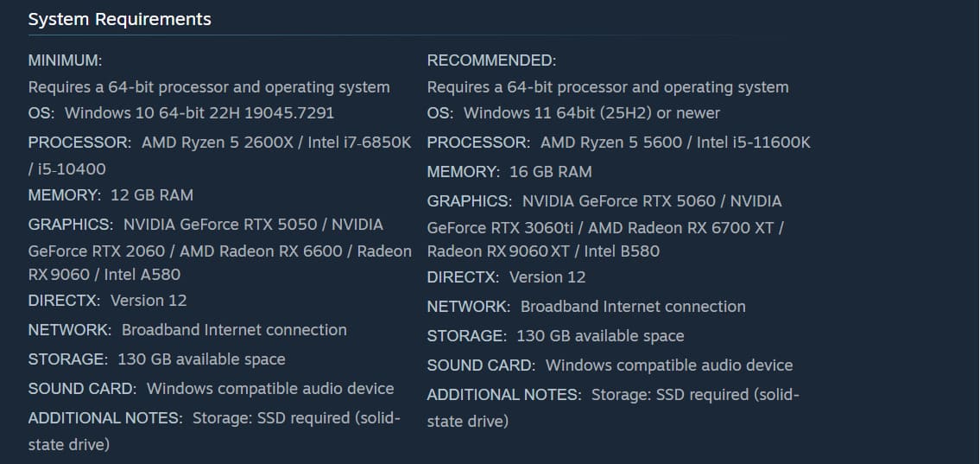
Task: Click the 16 GB RAM memory line
Action: 509,172
